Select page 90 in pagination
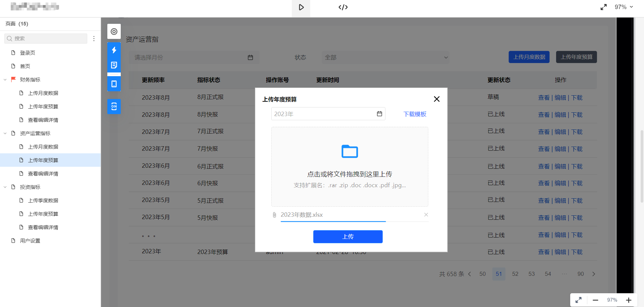The width and height of the screenshot is (644, 307). coord(581,274)
